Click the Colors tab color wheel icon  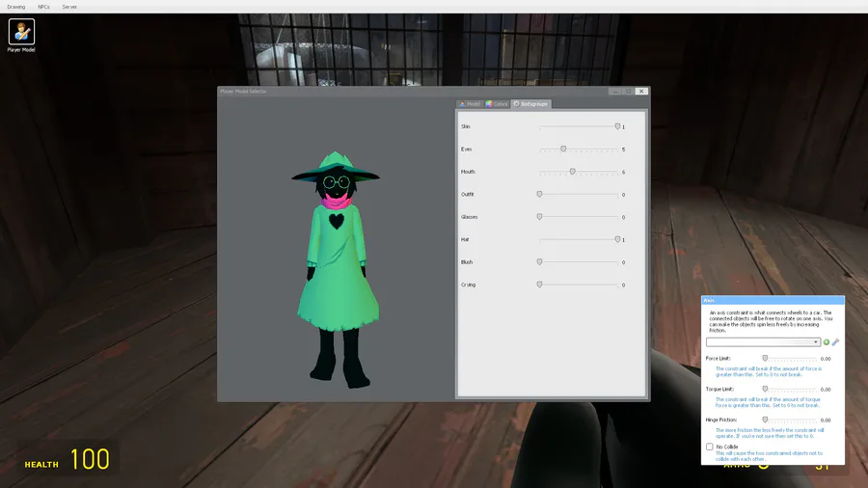point(489,104)
